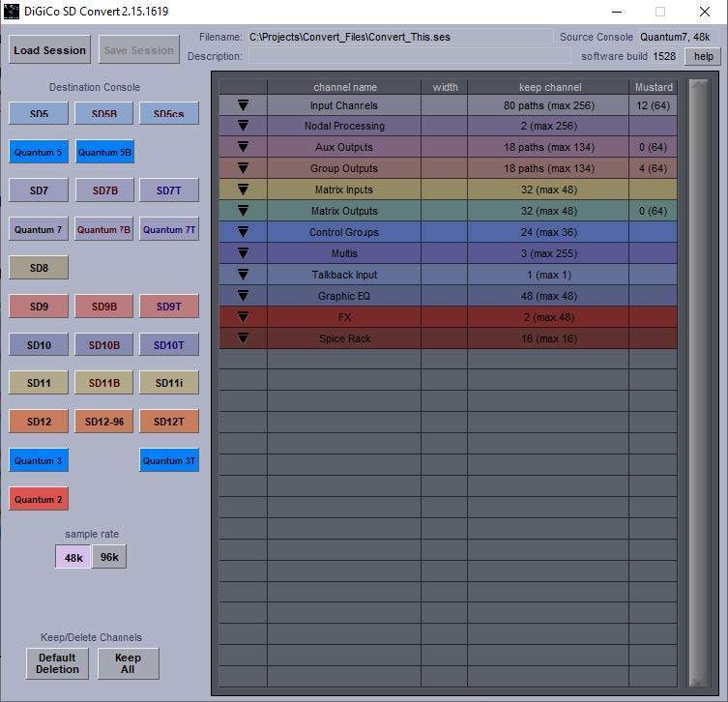Screen dimensions: 728x702
Task: Click the Load Session button
Action: 50,50
